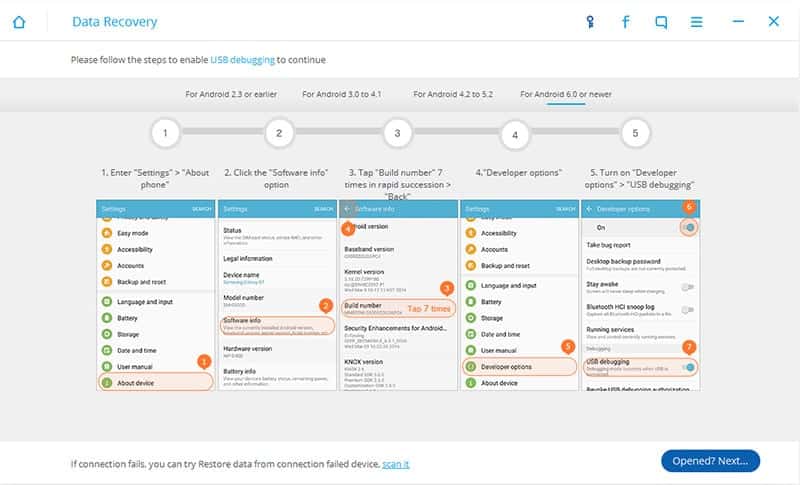Click the 'Tap "Build number" 7 times' caption
Screen dimensions: 800x485
point(397,184)
